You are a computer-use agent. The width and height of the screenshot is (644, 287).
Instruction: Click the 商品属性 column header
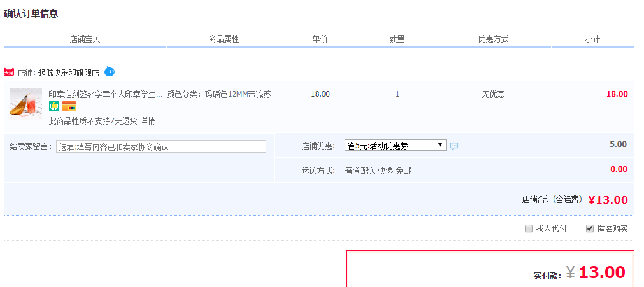(224, 39)
